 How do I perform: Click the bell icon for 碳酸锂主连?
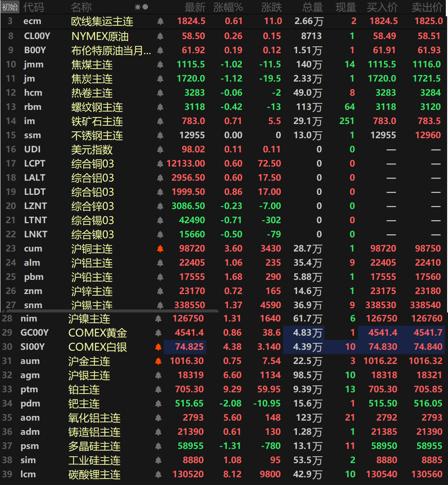(x=158, y=474)
